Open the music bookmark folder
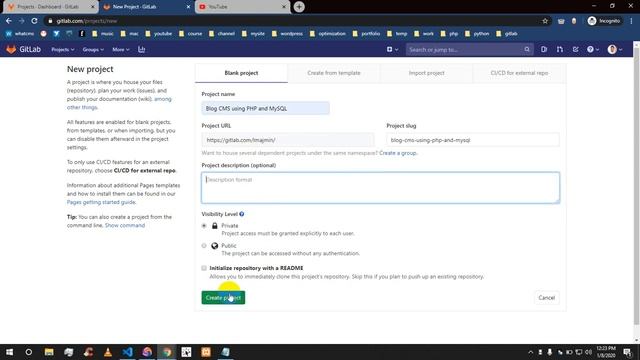 (102, 33)
